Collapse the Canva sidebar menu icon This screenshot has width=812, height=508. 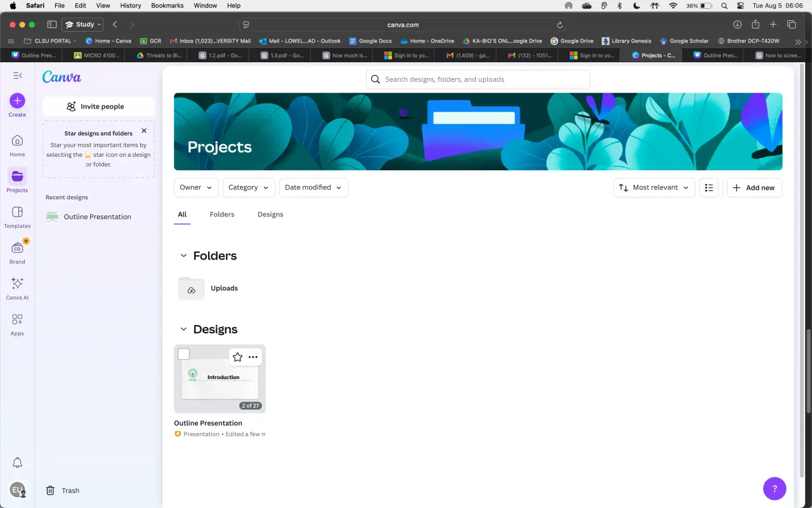[17, 76]
